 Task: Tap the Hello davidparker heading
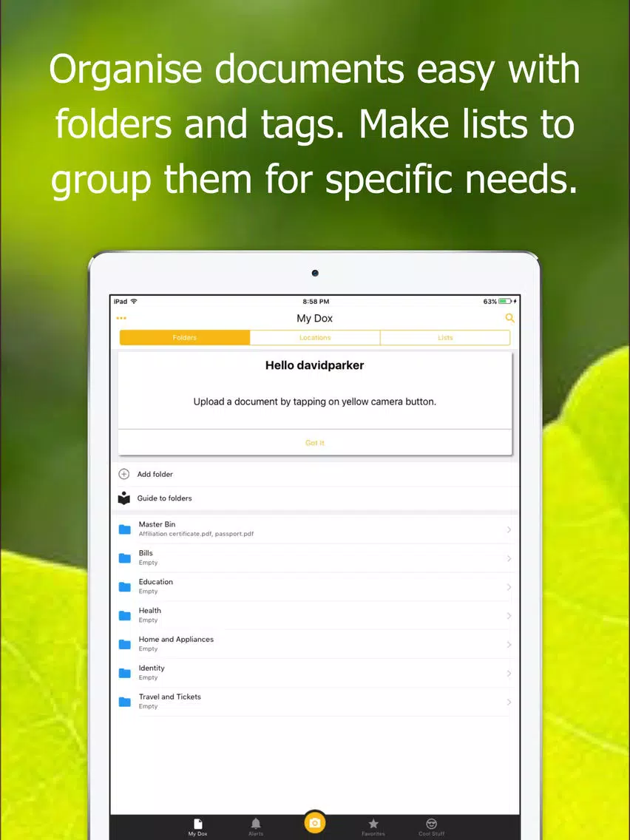point(315,365)
